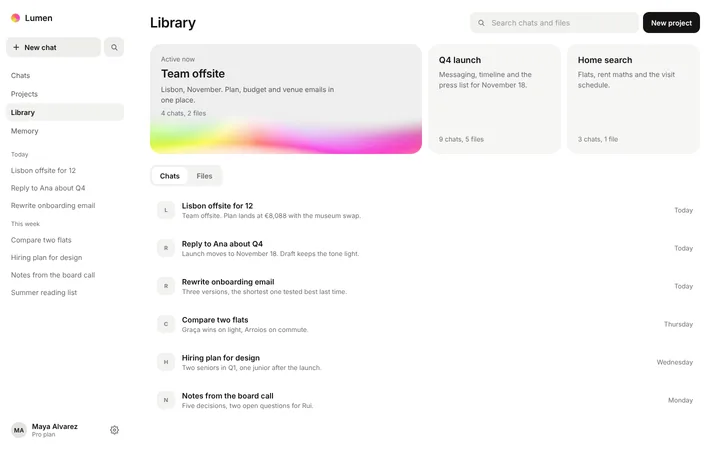Viewport: 720px width, 450px height.
Task: Open Rewrite onboarding email list row
Action: pyautogui.click(x=425, y=286)
